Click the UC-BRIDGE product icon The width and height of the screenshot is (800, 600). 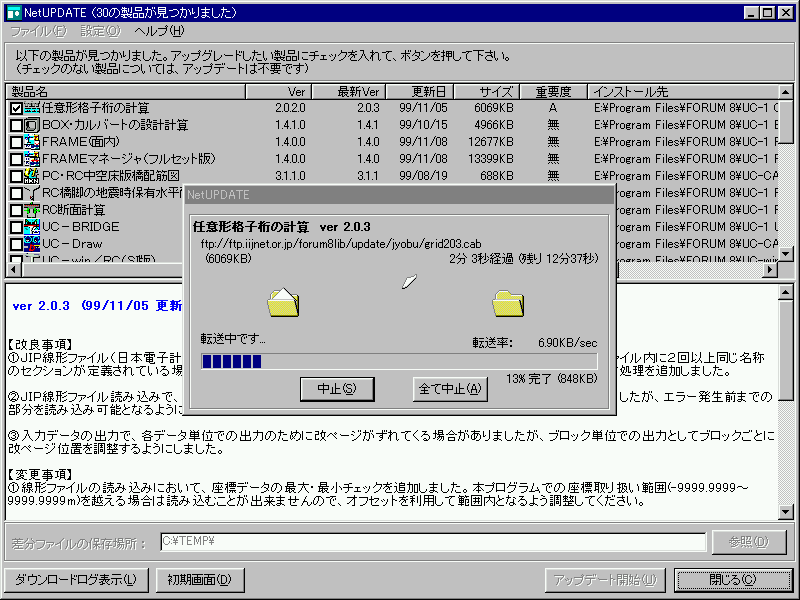point(32,227)
